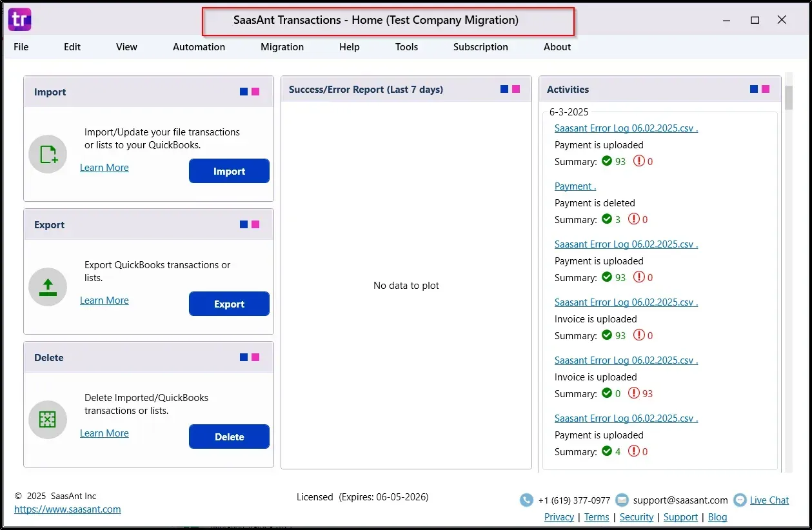Click 'Delete Imported/QuickBooks transactions or lists.' description
Viewport: 812px width, 530px height.
coord(146,404)
